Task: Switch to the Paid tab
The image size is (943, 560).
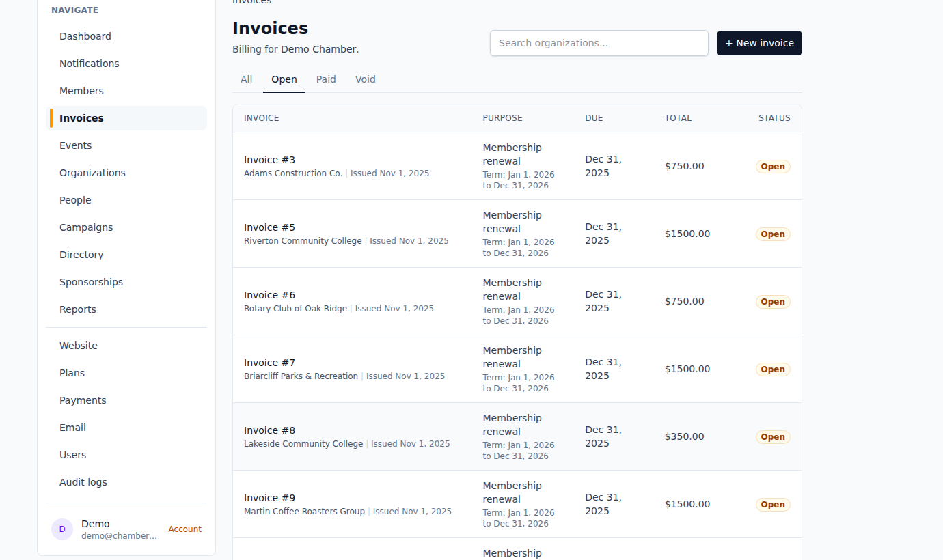Action: pyautogui.click(x=326, y=79)
